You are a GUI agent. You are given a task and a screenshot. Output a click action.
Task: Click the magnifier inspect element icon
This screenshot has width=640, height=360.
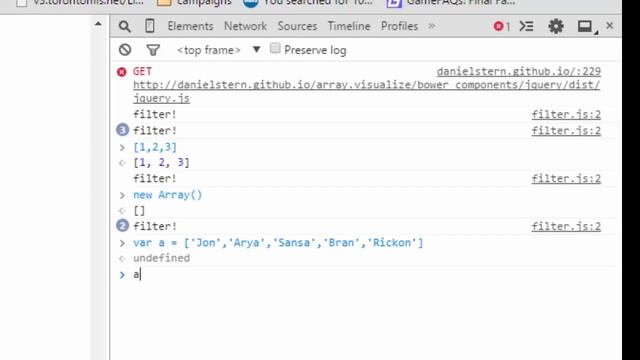point(124,27)
